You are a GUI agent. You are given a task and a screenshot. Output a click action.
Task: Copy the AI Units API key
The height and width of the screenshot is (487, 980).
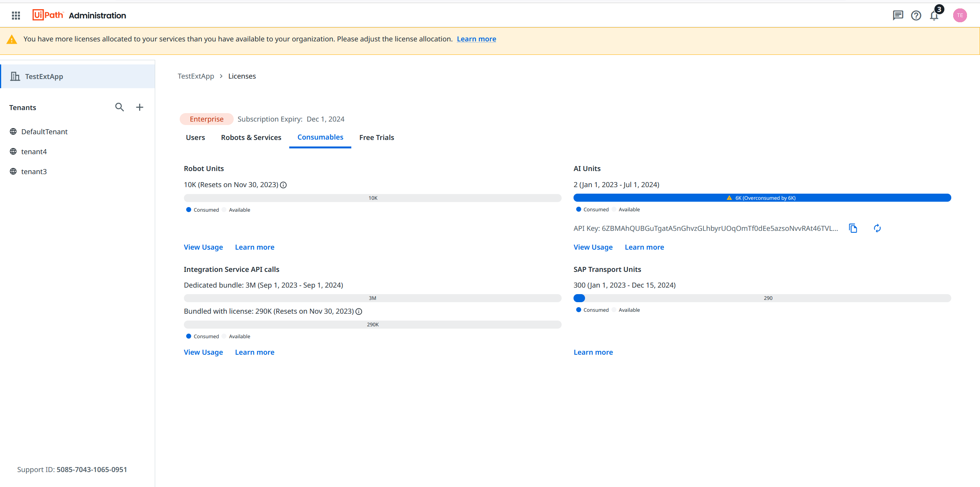coord(853,228)
